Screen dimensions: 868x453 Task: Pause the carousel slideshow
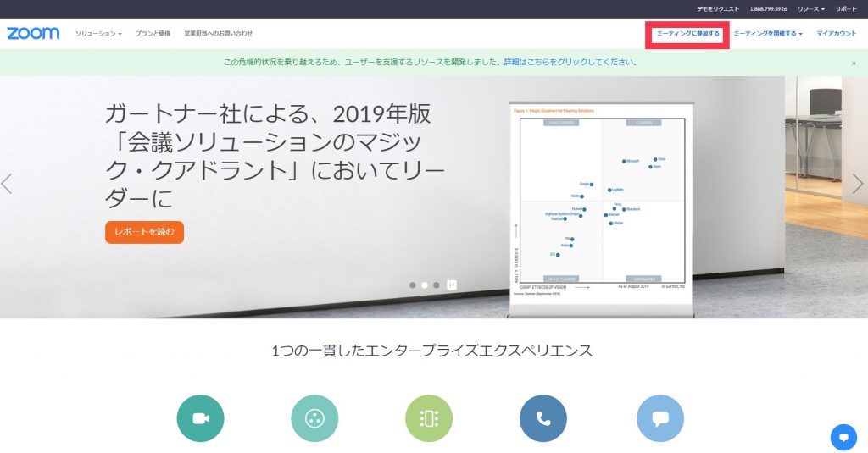tap(452, 285)
